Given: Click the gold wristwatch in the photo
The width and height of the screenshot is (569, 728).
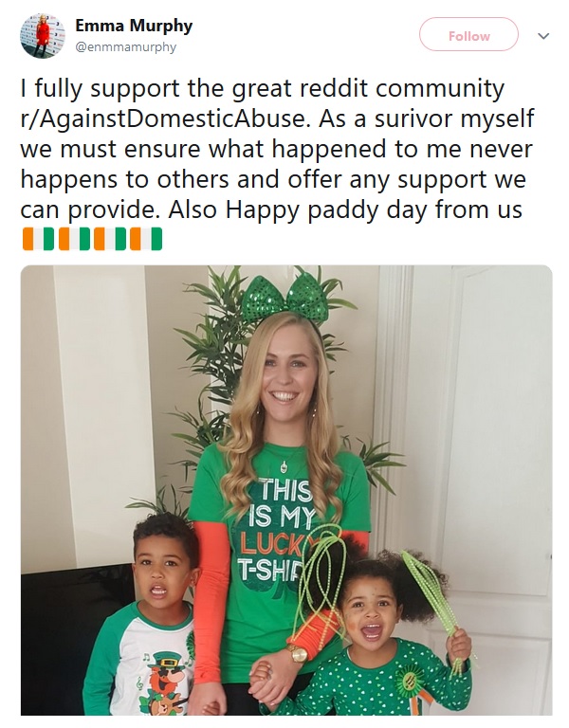Looking at the screenshot, I should click(x=298, y=654).
